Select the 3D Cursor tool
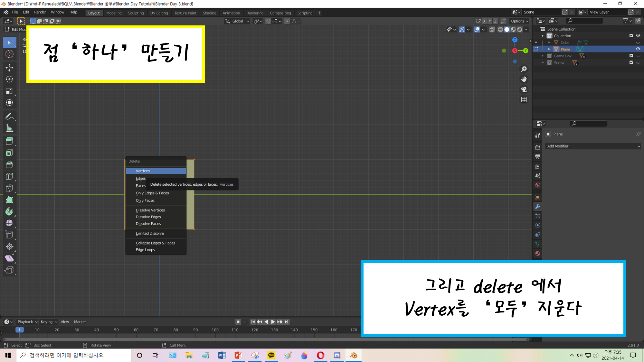 [x=9, y=54]
